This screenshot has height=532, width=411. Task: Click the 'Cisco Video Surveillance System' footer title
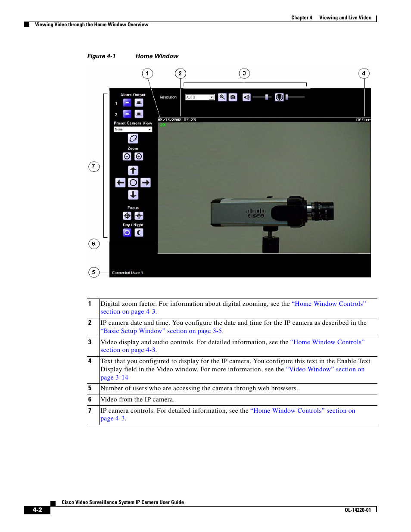[123, 502]
